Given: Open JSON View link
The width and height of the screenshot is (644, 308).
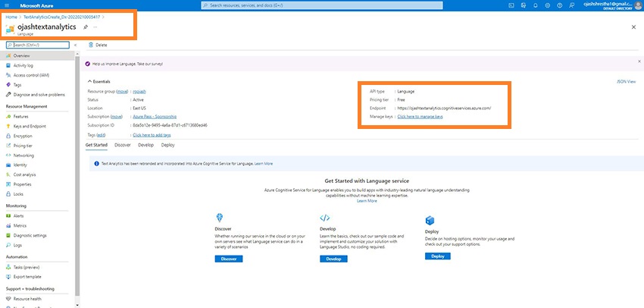Looking at the screenshot, I should coord(626,81).
